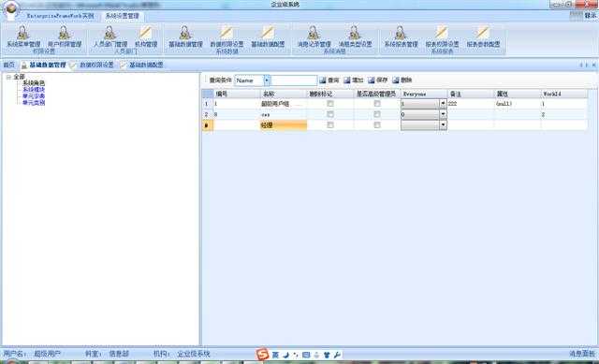Open 机构管理 in the ribbon

point(146,37)
